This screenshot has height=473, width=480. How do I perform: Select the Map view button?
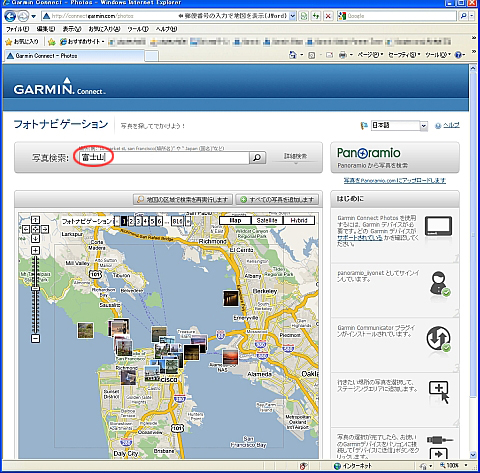(x=235, y=220)
